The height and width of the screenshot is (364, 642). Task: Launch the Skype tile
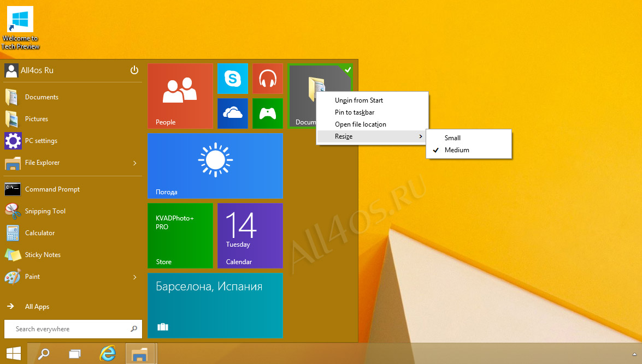click(233, 79)
